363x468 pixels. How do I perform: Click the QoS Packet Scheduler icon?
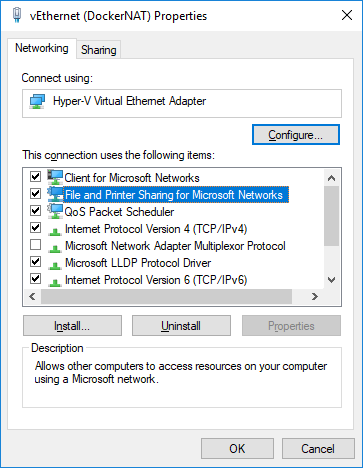(55, 211)
